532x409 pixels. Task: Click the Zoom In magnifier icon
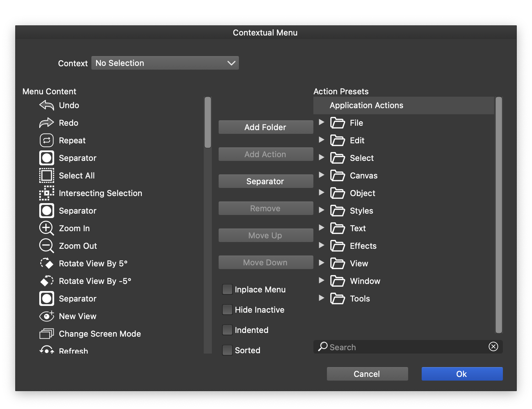click(46, 228)
